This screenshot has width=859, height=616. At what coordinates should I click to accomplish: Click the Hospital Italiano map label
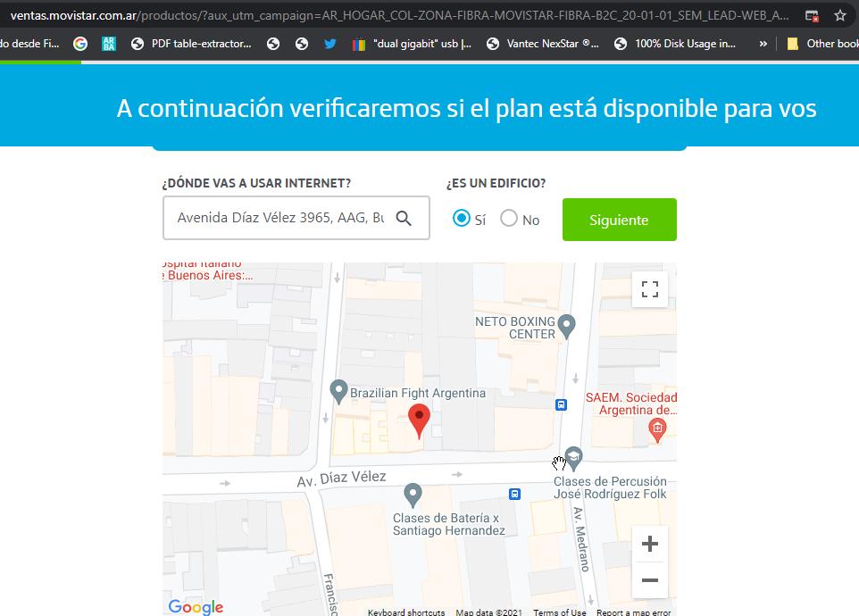tap(208, 270)
